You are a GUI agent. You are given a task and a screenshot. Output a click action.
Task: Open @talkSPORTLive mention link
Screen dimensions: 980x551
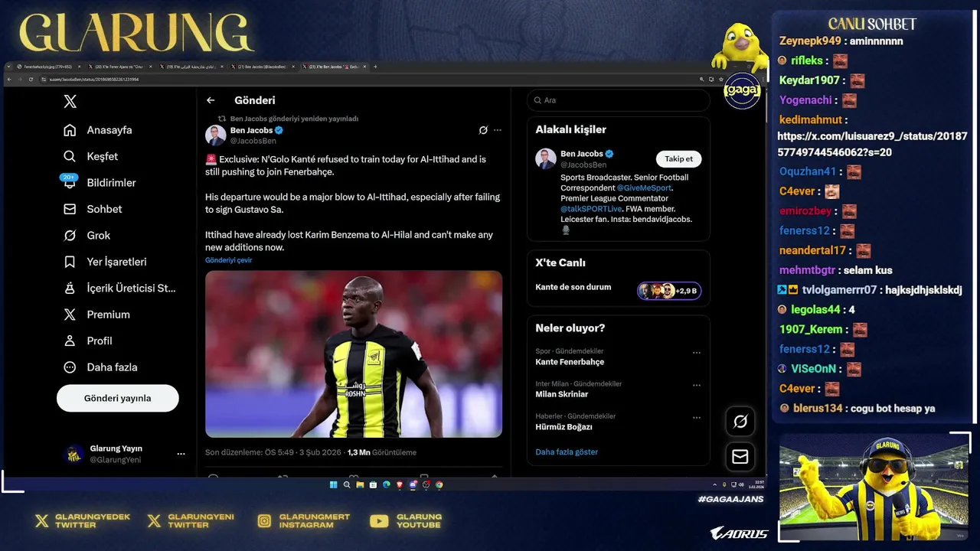click(x=592, y=208)
